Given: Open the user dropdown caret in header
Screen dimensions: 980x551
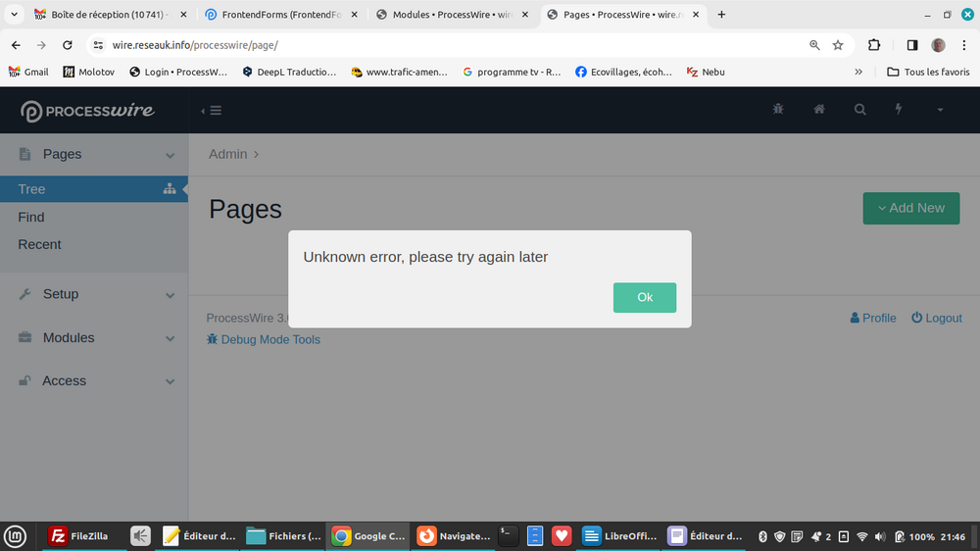Looking at the screenshot, I should (940, 110).
